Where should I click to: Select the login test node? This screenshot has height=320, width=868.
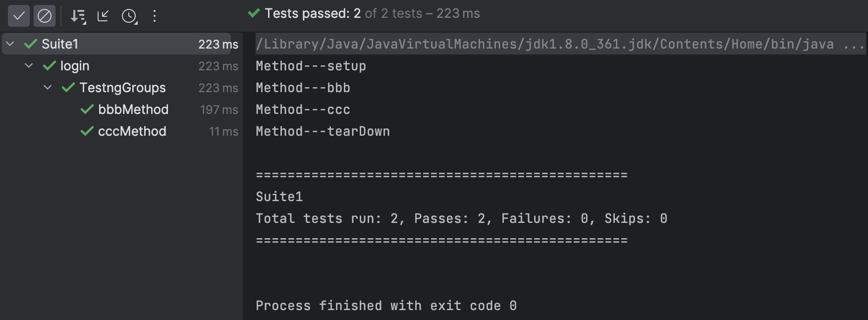(x=75, y=66)
